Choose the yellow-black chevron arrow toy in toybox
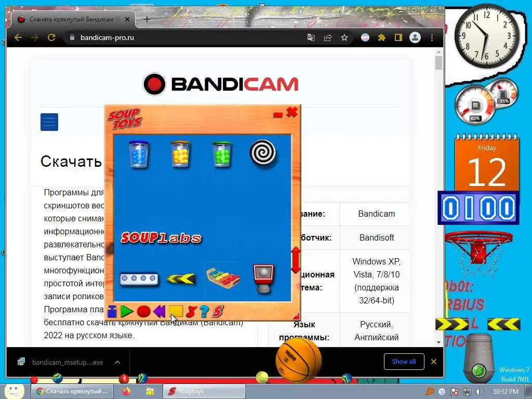 [181, 279]
